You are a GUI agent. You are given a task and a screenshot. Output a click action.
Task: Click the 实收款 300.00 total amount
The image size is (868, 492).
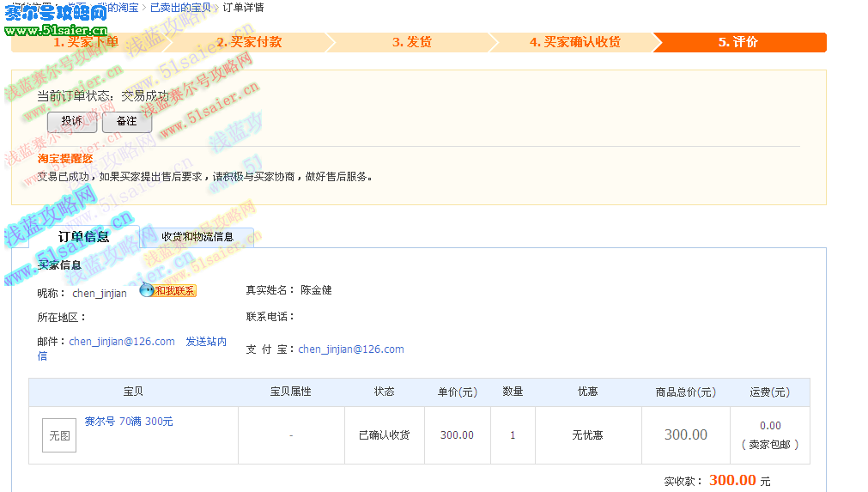click(x=732, y=480)
